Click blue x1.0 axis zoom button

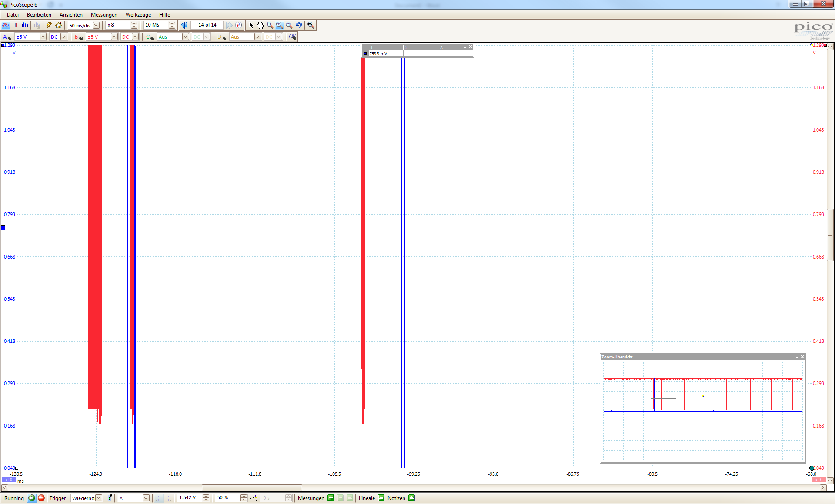[9, 480]
